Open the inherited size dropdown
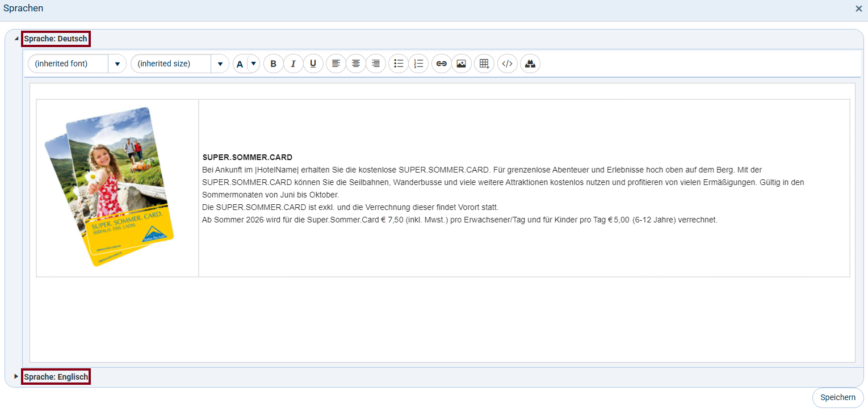The width and height of the screenshot is (868, 412). tap(220, 64)
